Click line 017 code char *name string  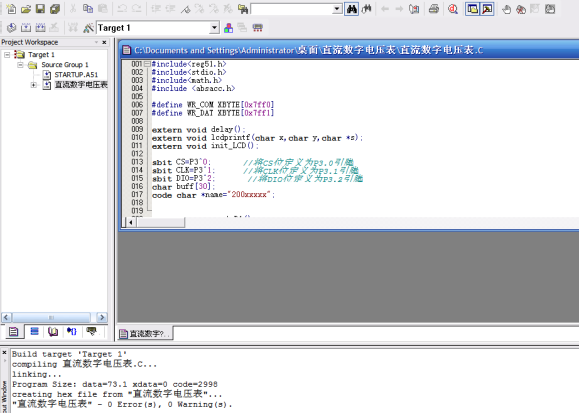(213, 195)
